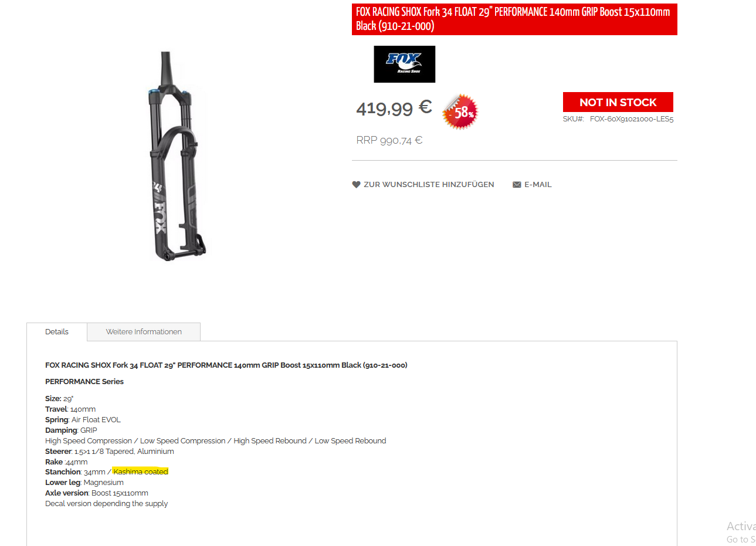Click Zur Wunschliste hinzufügen link
This screenshot has height=546, width=756.
429,185
